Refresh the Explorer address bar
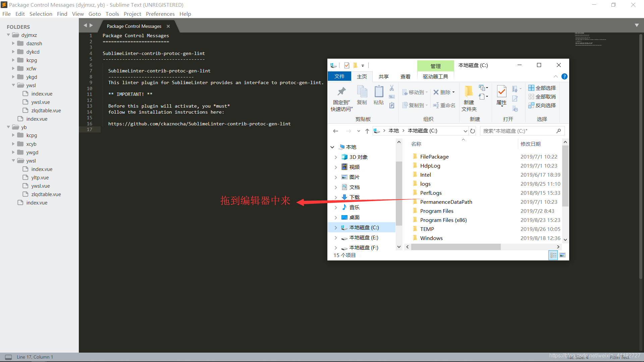This screenshot has width=644, height=362. click(x=473, y=131)
